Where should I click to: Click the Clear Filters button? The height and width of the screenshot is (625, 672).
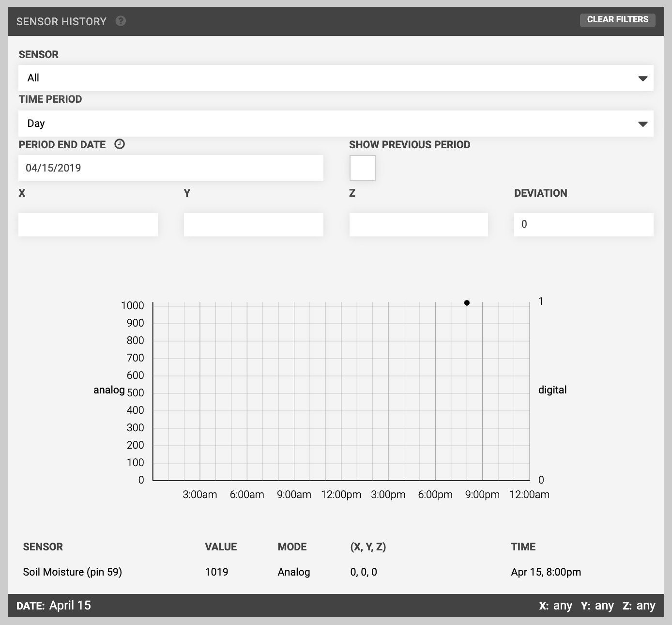pyautogui.click(x=617, y=20)
